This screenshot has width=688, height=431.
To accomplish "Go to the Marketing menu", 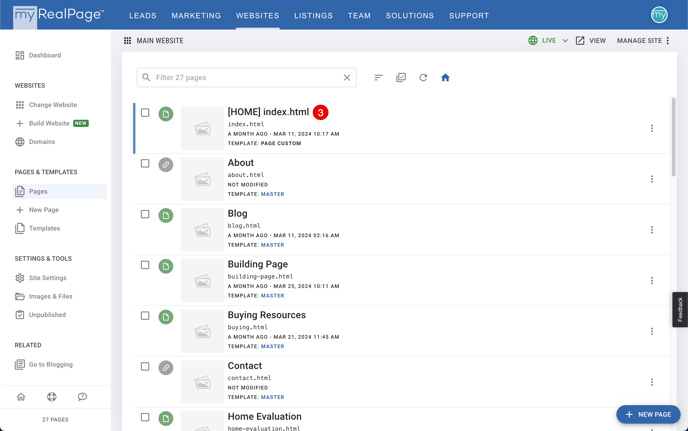I will 196,15.
